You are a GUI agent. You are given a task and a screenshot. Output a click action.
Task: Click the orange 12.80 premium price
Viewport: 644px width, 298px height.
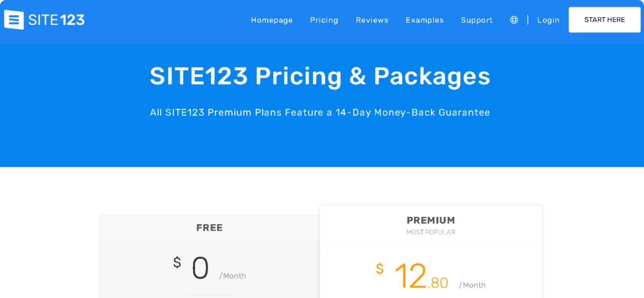coord(421,276)
